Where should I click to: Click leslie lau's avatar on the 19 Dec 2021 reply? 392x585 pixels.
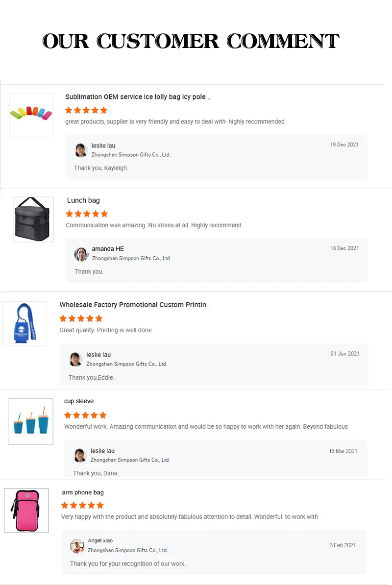[81, 150]
